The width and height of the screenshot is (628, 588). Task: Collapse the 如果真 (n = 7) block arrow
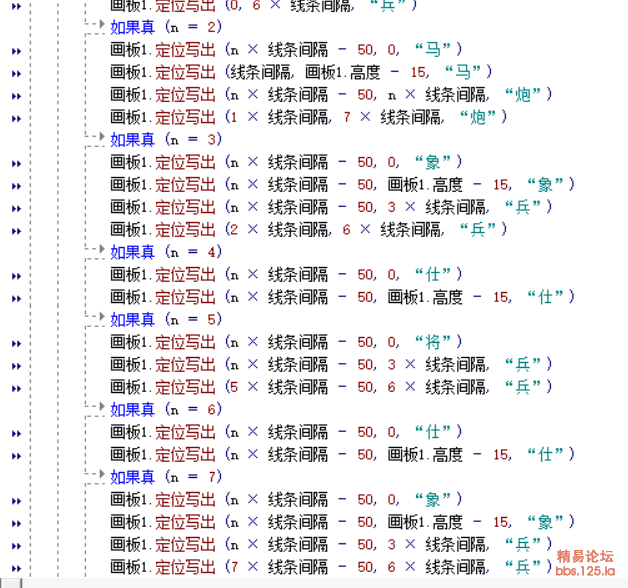[102, 474]
